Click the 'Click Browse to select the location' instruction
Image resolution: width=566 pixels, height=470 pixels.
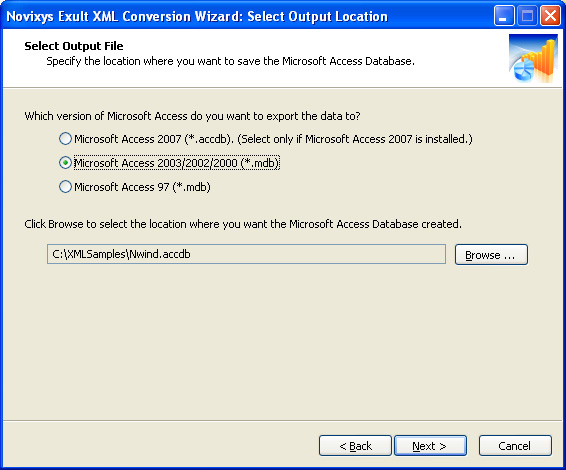243,224
